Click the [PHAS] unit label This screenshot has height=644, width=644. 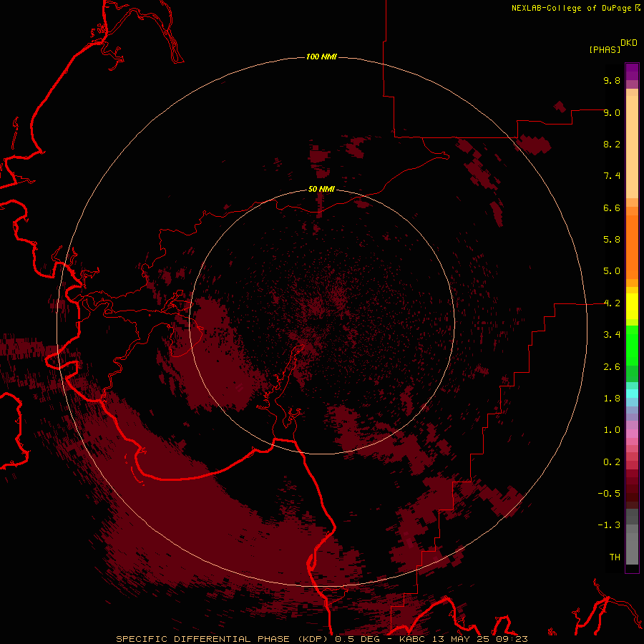click(x=605, y=49)
